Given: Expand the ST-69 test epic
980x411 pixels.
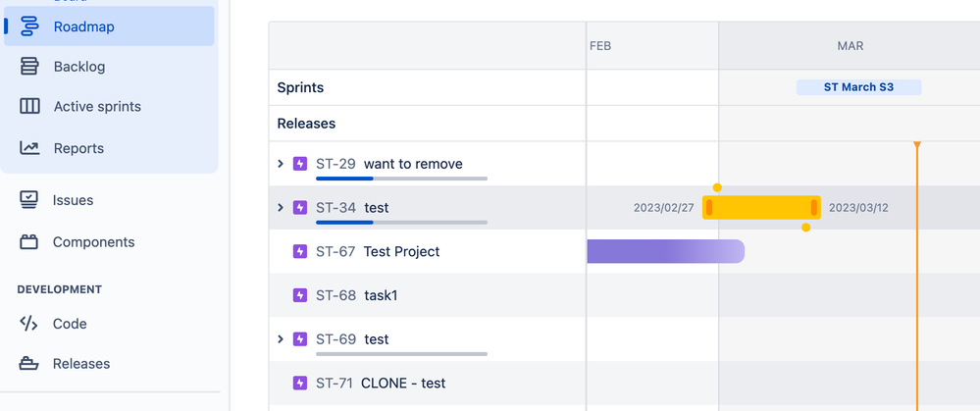Looking at the screenshot, I should (281, 339).
